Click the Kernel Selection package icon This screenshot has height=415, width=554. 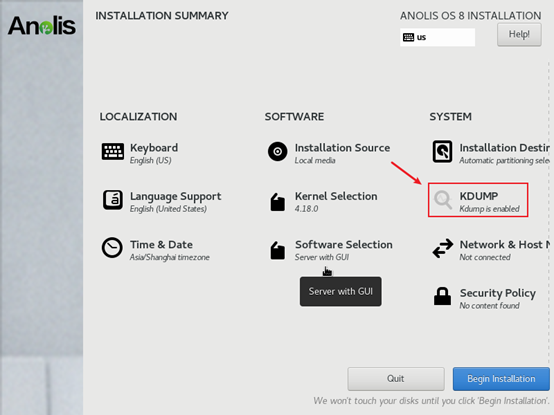278,202
